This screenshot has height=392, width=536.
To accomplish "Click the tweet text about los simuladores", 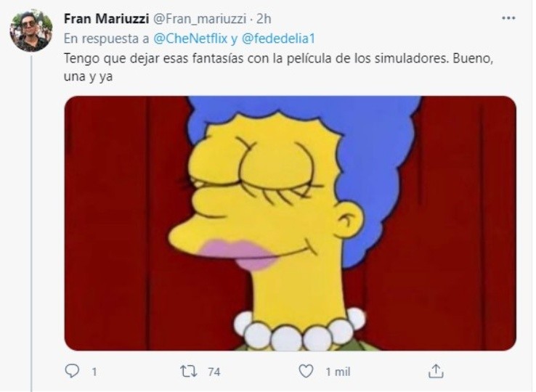I will pyautogui.click(x=279, y=68).
